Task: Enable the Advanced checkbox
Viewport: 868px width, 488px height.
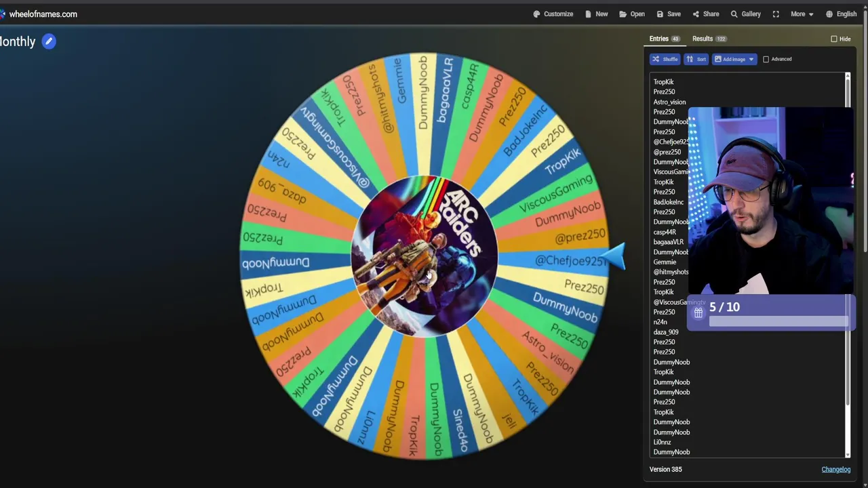Action: (766, 59)
